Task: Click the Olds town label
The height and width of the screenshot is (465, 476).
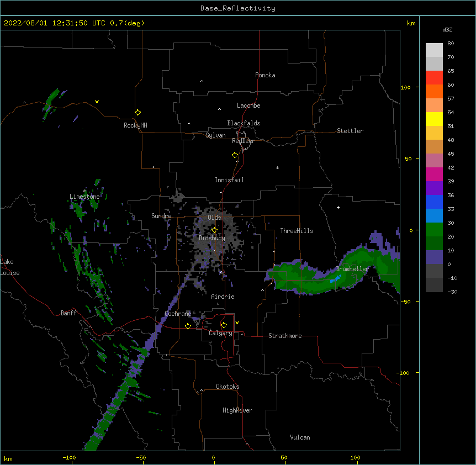Action: click(214, 218)
